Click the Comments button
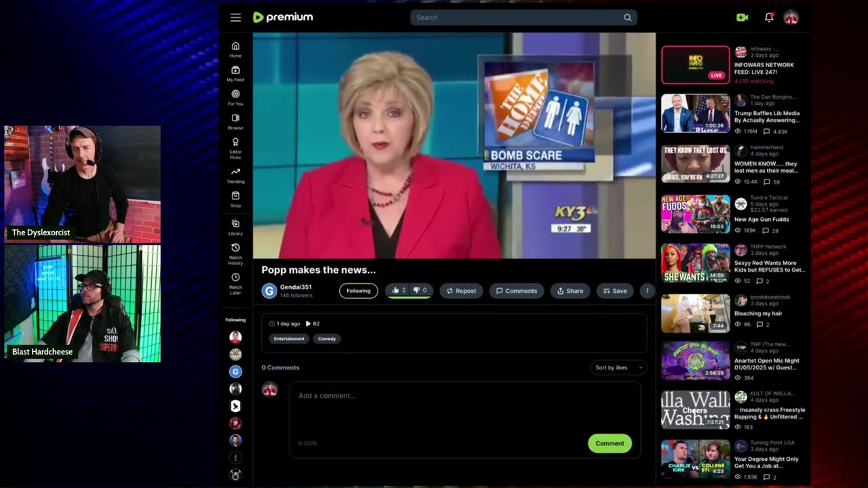 pyautogui.click(x=517, y=291)
